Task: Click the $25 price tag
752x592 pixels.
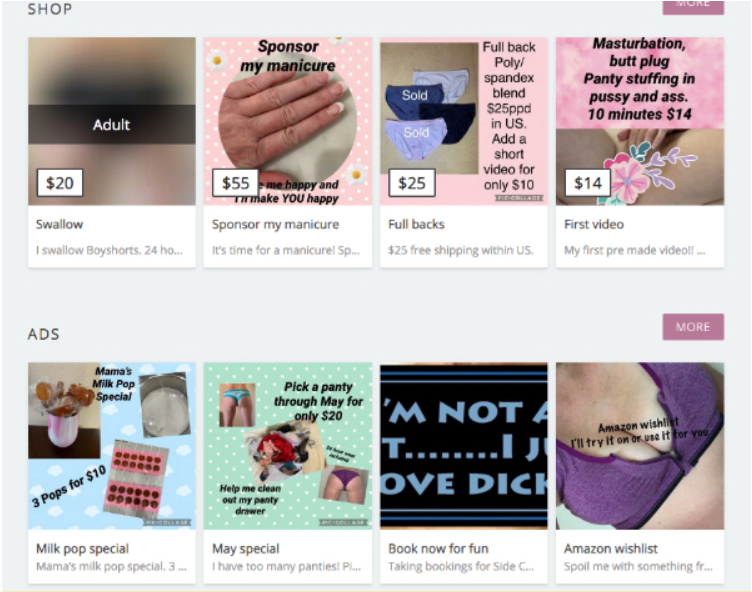Action: [412, 183]
